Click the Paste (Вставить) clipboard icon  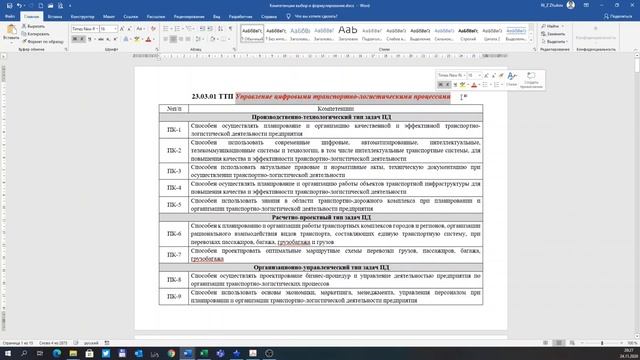point(11,30)
